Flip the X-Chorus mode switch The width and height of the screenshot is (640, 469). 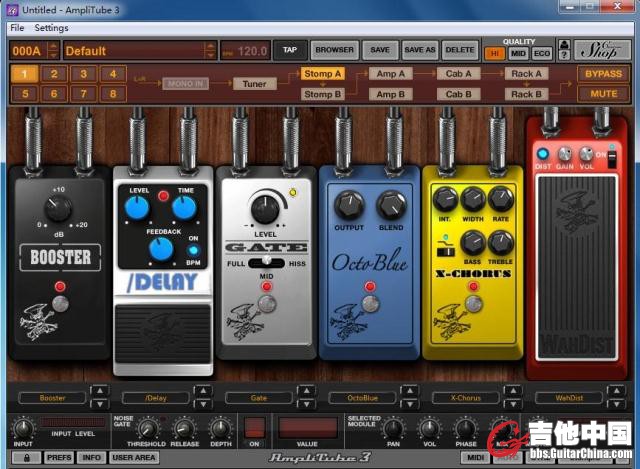point(446,252)
